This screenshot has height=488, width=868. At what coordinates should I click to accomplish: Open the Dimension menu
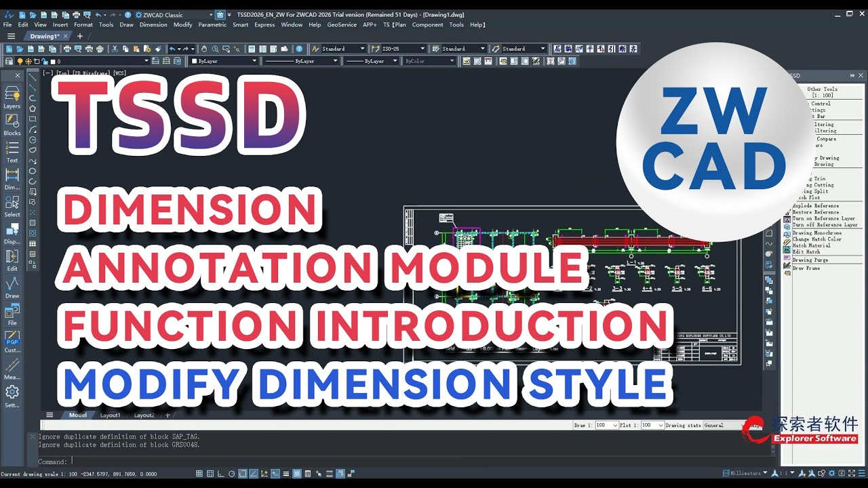153,25
